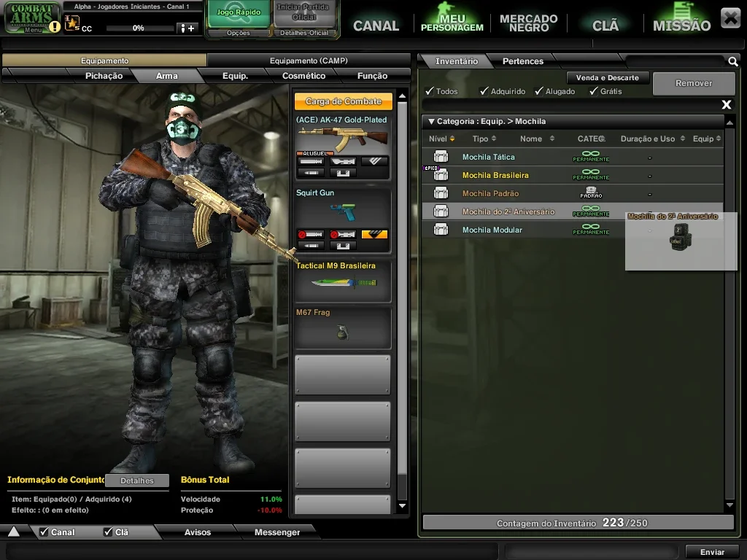Switch to the Pichação tab

[104, 76]
